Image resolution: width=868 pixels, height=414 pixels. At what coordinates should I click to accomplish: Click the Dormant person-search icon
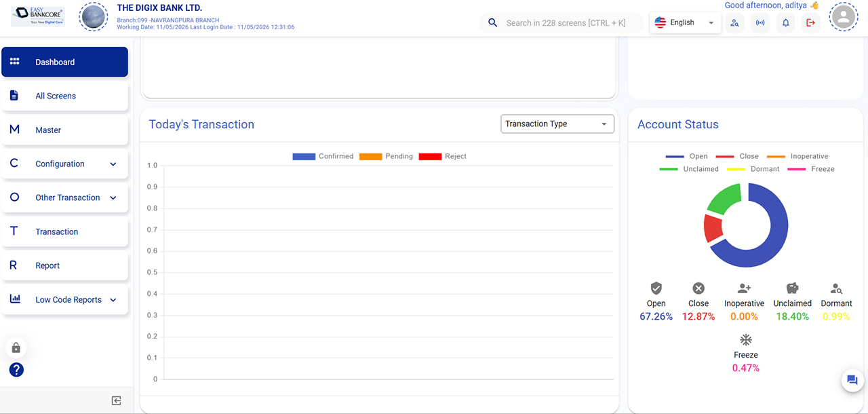[x=836, y=288]
